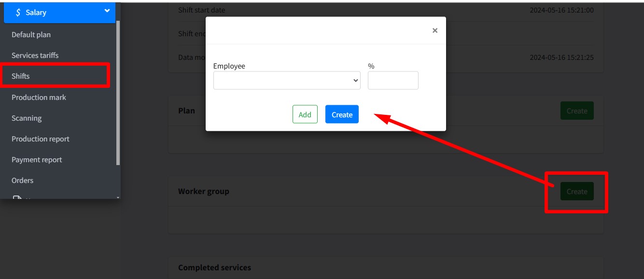Open Default plan in sidebar
Viewport: 644px width, 279px height.
point(31,35)
